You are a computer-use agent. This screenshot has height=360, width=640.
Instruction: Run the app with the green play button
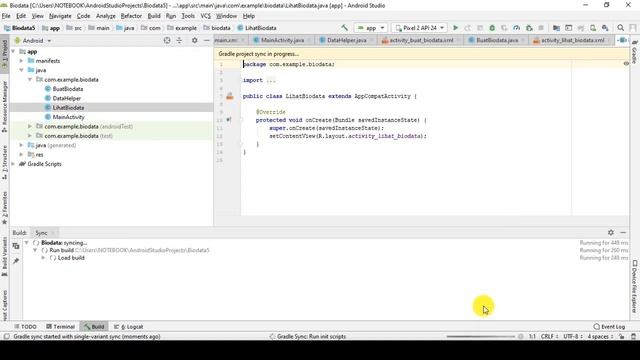[456, 28]
